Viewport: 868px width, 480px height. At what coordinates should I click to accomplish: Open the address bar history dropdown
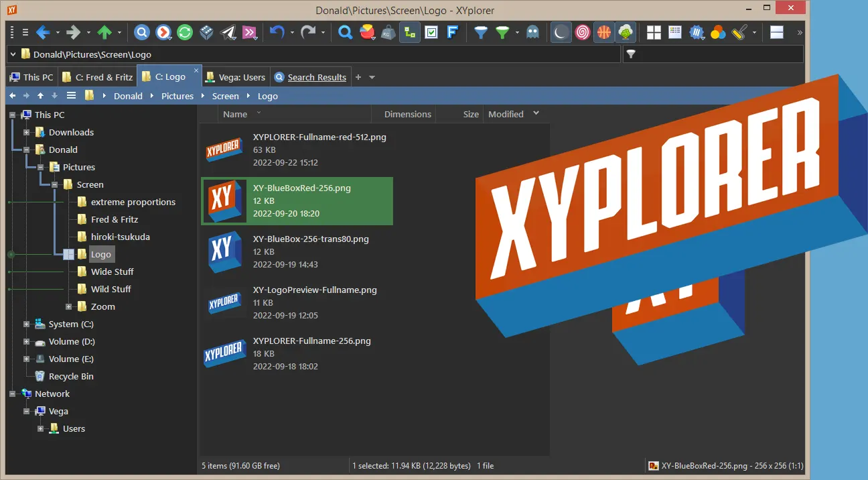click(13, 54)
